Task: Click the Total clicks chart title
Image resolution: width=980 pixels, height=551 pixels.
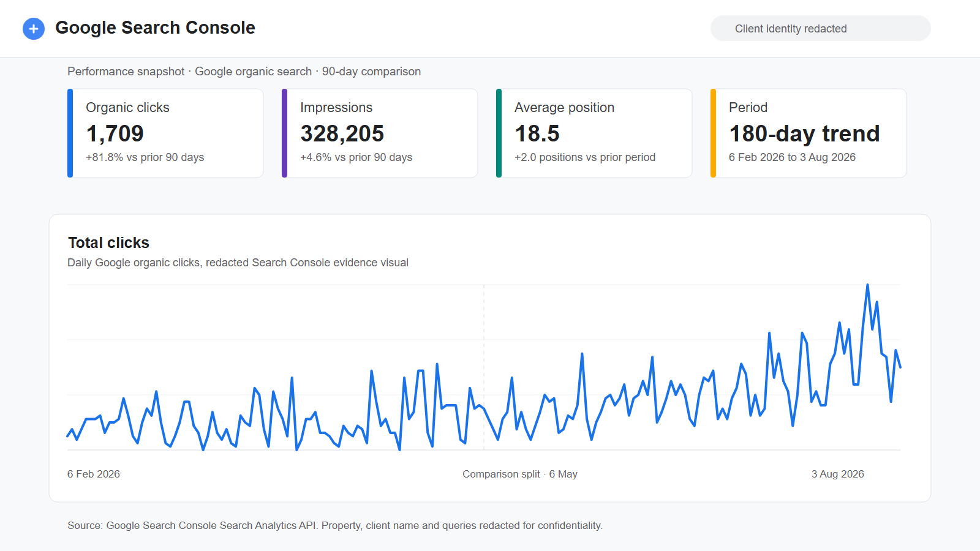Action: [108, 243]
